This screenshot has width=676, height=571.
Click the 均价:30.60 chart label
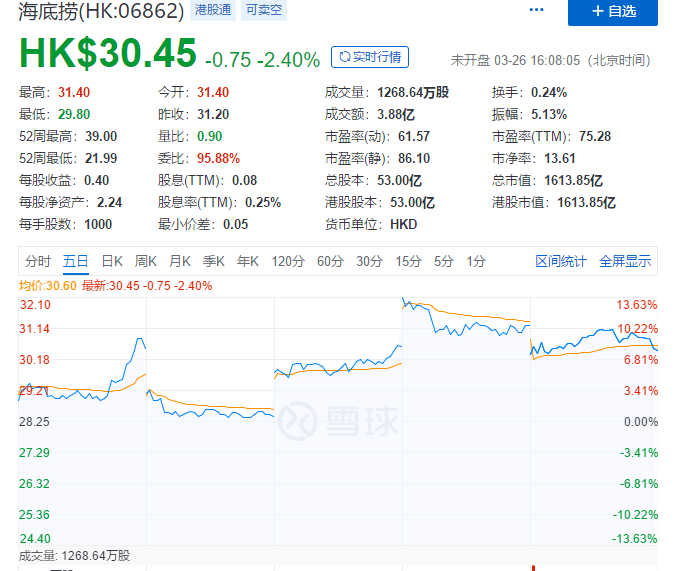click(47, 286)
